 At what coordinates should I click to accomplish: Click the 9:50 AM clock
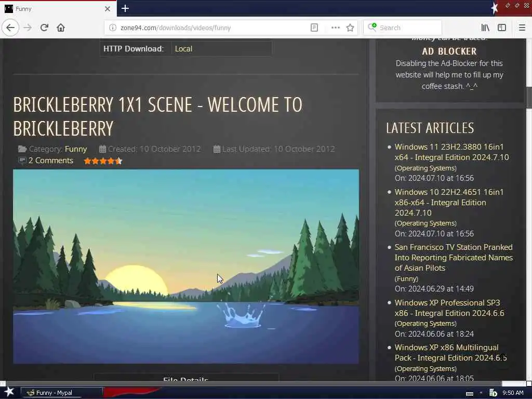pyautogui.click(x=513, y=393)
